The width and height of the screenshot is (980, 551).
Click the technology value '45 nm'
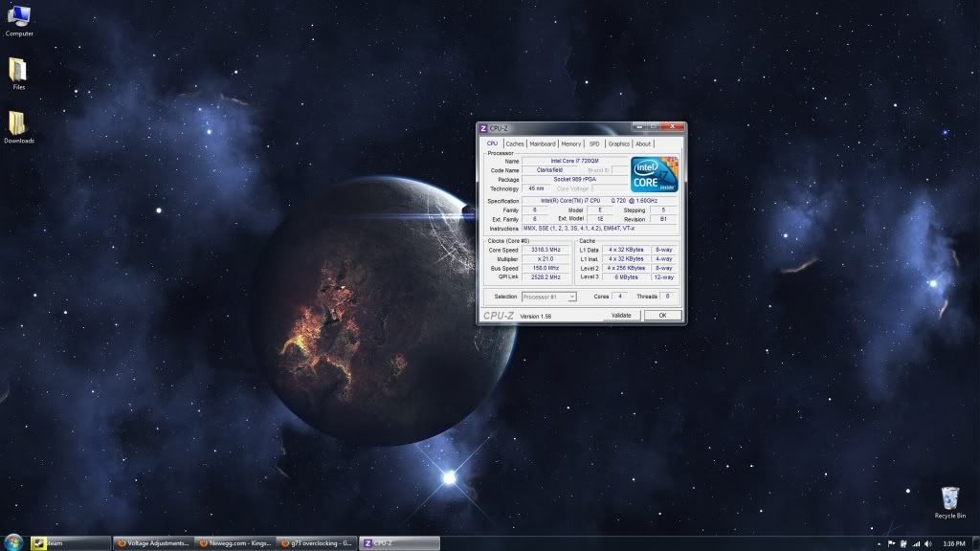tap(536, 188)
